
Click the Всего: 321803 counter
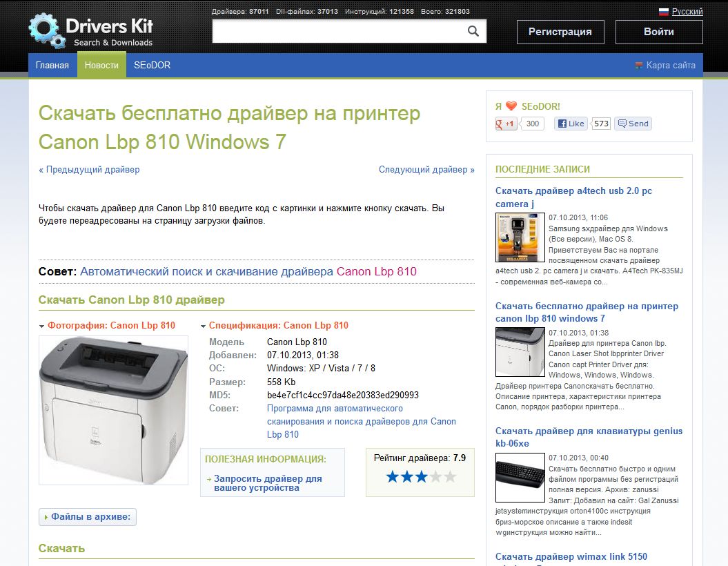click(x=445, y=12)
